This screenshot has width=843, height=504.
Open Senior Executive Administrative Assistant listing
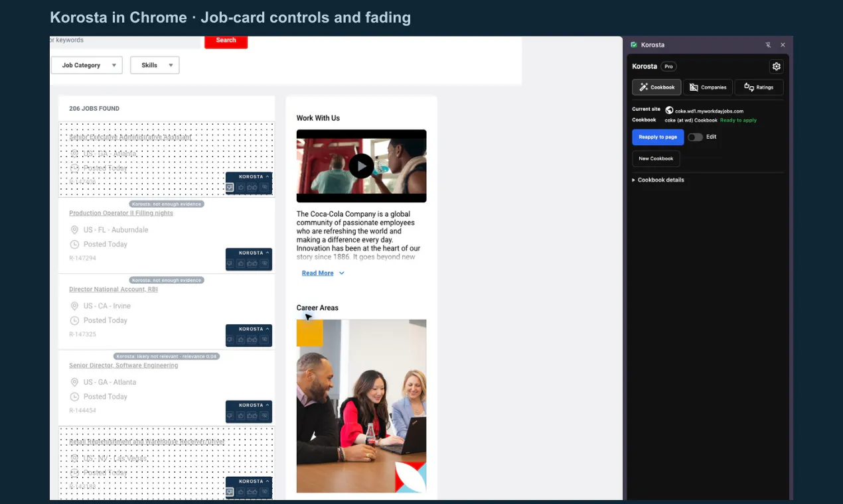pos(130,137)
